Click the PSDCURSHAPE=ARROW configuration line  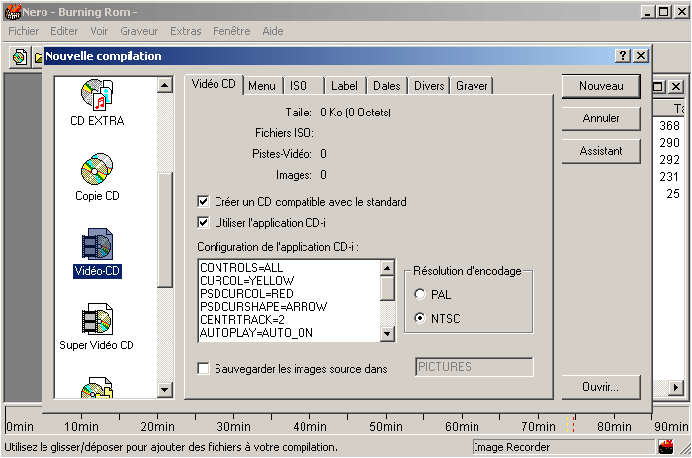click(x=263, y=307)
